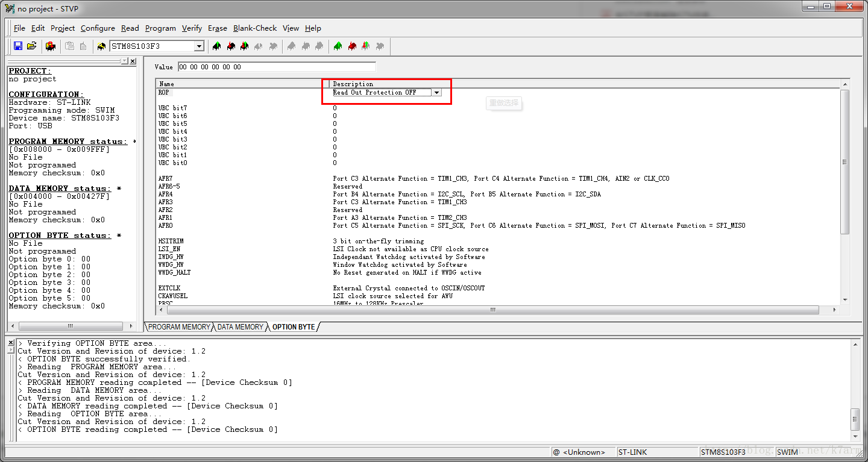Verify current tab with red-green chip icon
The image size is (868, 462).
pos(244,46)
